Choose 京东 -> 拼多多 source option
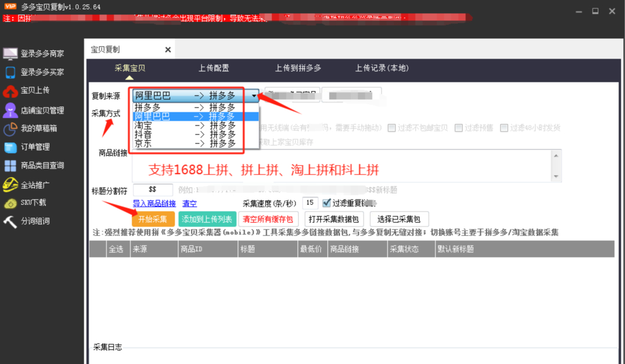This screenshot has width=625, height=364. click(x=196, y=143)
